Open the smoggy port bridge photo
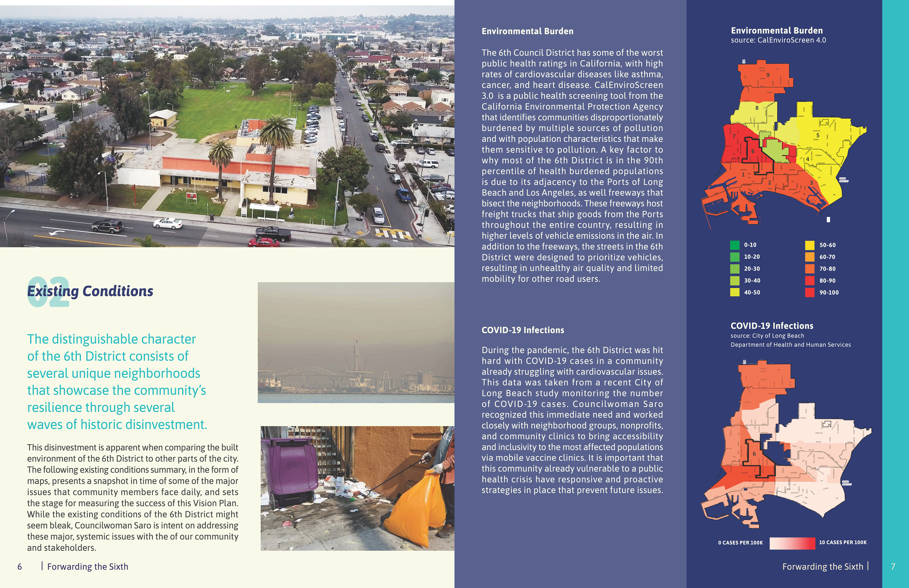The image size is (909, 588). (356, 342)
